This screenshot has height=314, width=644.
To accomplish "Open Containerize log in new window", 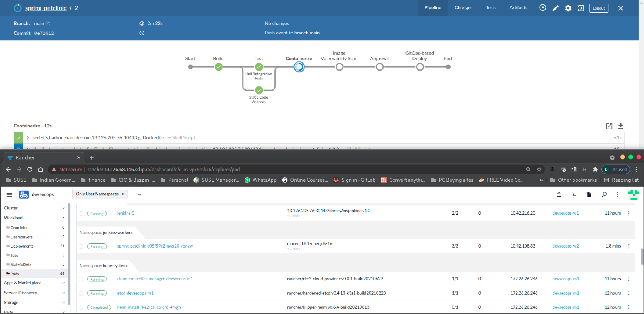I will (609, 126).
